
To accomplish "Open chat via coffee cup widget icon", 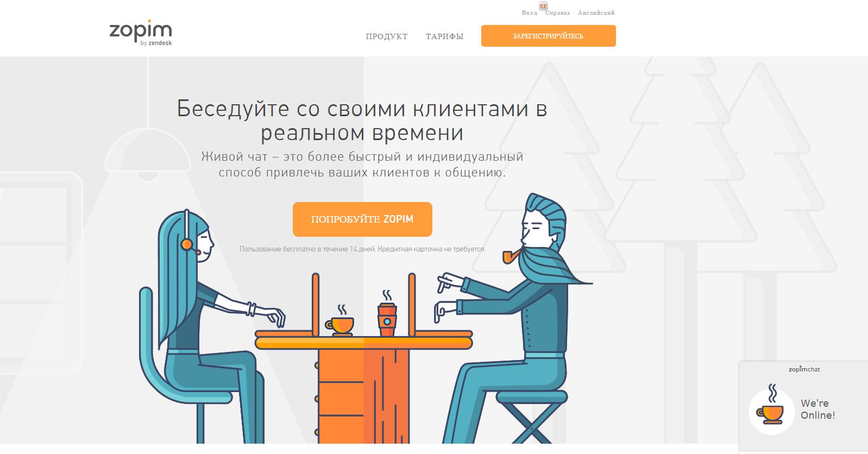I will click(771, 412).
